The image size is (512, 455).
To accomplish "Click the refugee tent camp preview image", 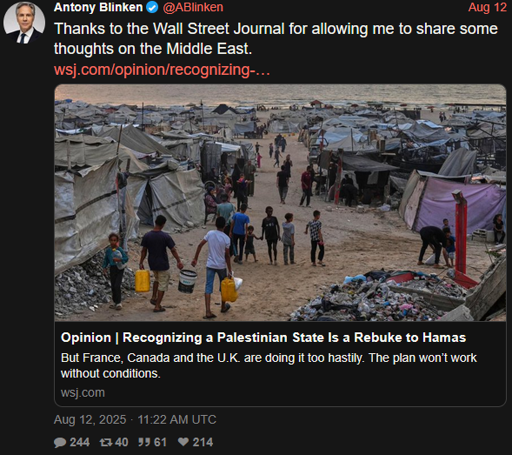I will tap(280, 203).
